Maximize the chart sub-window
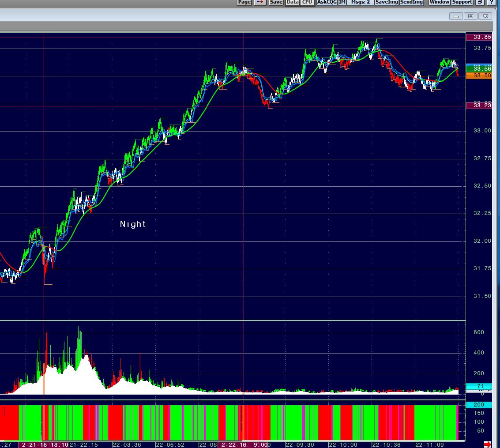 pos(470,16)
